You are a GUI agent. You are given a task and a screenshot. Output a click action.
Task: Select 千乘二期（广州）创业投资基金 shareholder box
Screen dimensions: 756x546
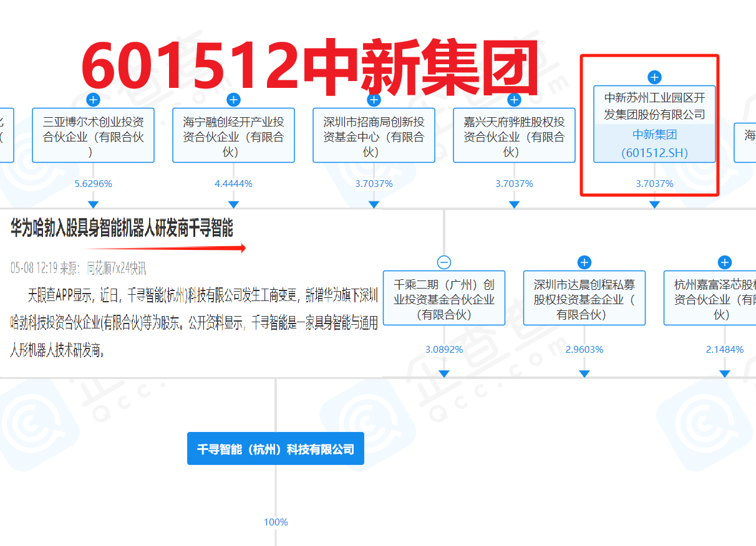click(x=444, y=299)
